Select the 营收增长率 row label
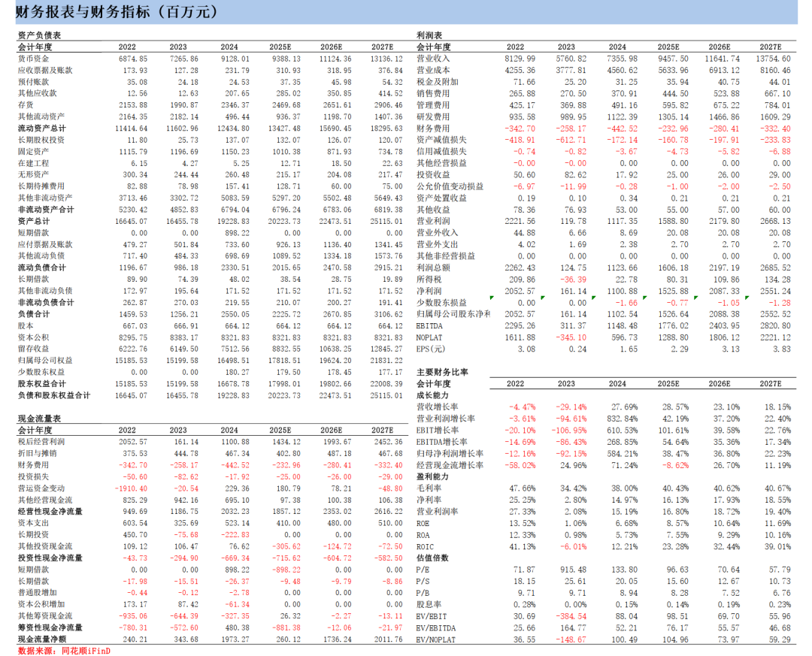The width and height of the screenshot is (812, 656). pyautogui.click(x=437, y=407)
